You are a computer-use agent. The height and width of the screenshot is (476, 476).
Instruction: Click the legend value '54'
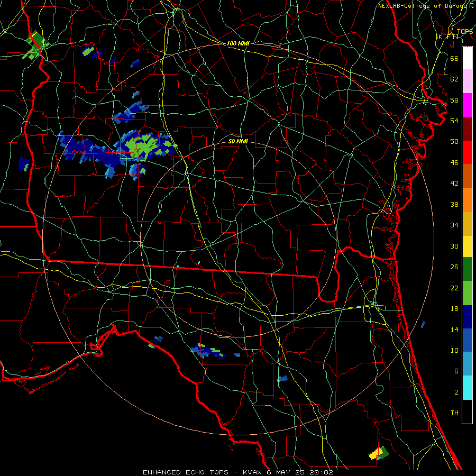coord(454,121)
